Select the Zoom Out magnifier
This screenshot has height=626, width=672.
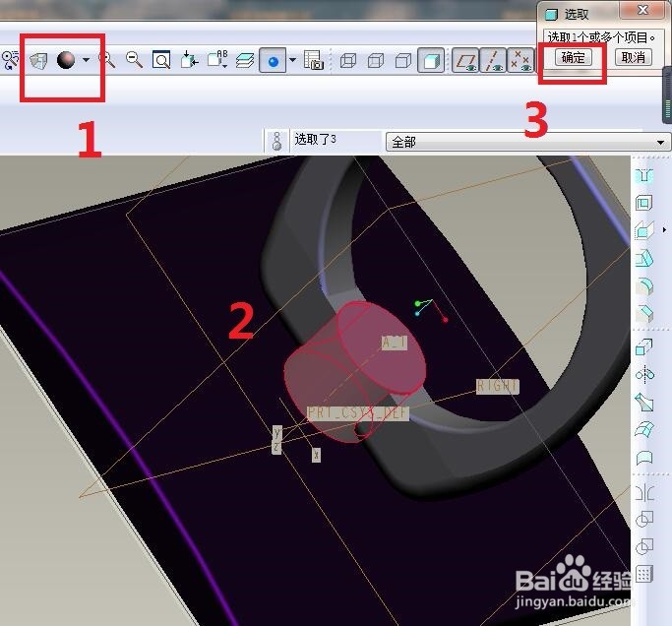134,60
